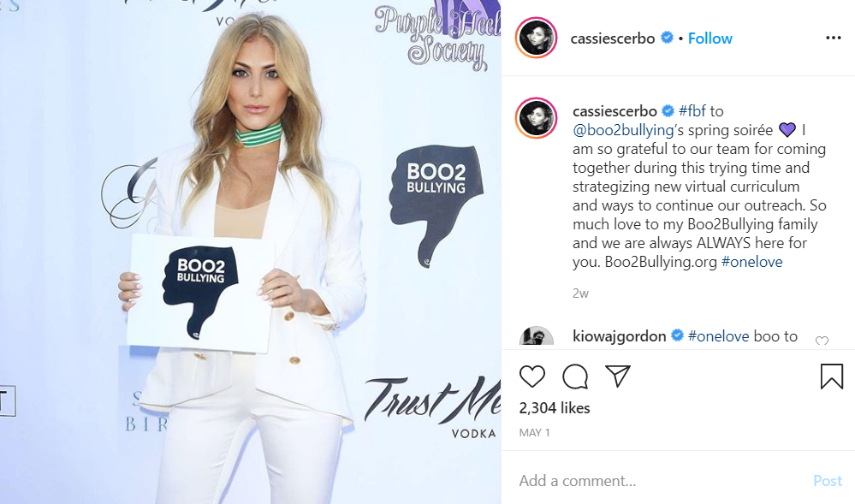Click the Post comment button

coord(828,481)
